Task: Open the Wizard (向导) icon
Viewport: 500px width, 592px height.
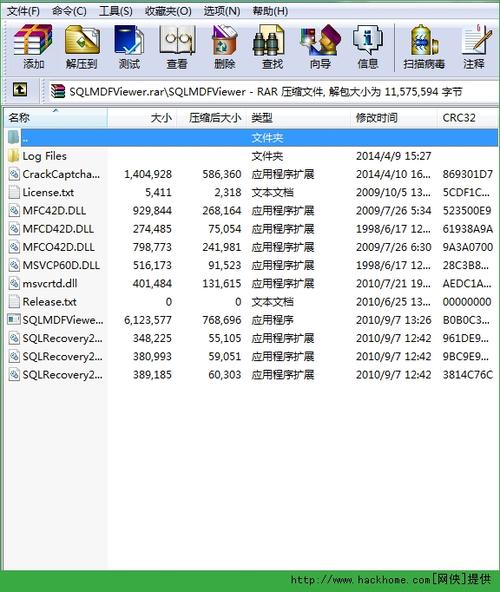Action: point(320,40)
